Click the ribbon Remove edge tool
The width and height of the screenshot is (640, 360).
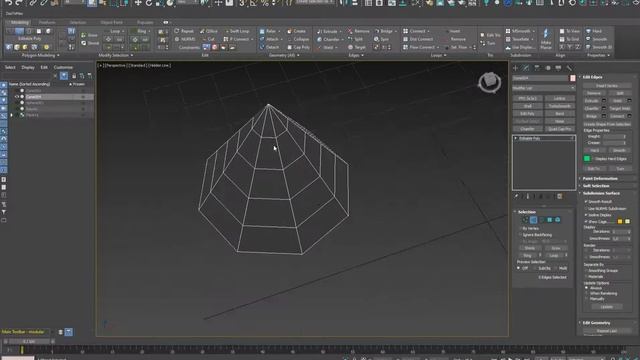click(x=358, y=31)
